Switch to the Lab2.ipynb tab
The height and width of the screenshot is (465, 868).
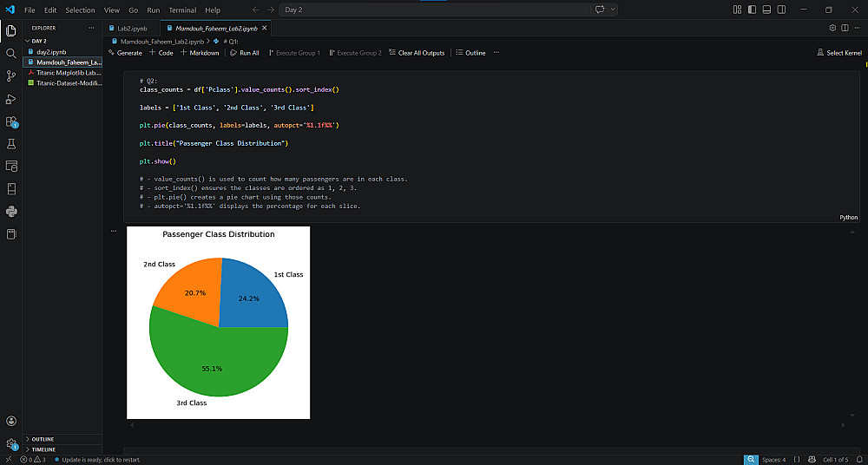point(132,28)
